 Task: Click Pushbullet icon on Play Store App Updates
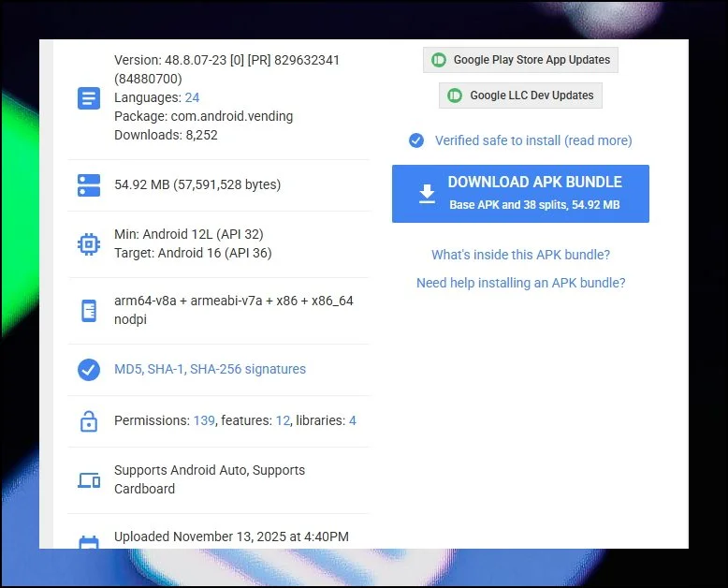(x=439, y=60)
